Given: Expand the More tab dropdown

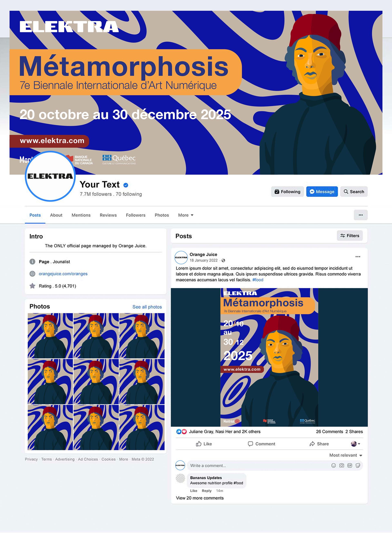Looking at the screenshot, I should pyautogui.click(x=186, y=215).
